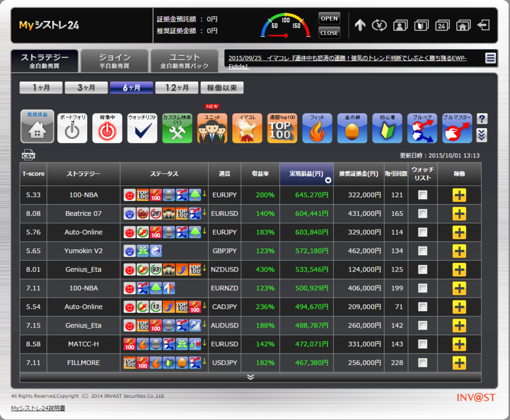Switch to the ジョイン semi-auto tab
This screenshot has height=420, width=510.
coord(114,61)
